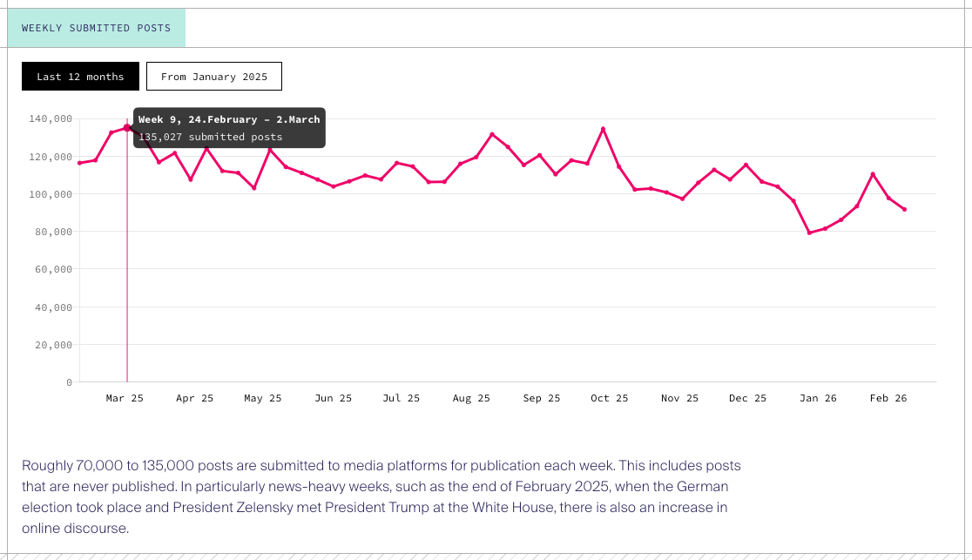
Task: Select the first data point on the line
Action: 80,163
